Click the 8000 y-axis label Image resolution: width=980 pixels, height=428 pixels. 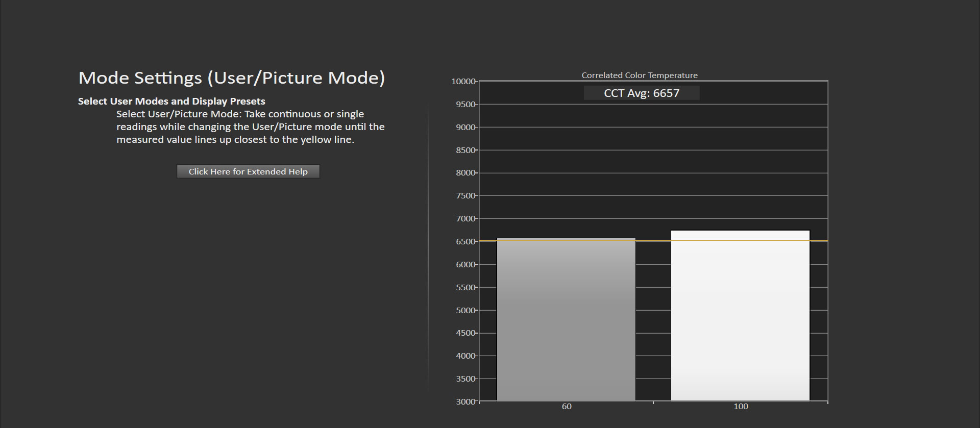[465, 173]
